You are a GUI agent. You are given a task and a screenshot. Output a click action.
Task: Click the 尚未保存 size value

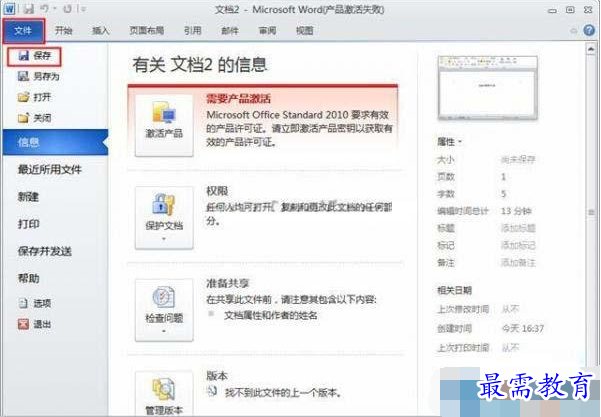point(518,159)
